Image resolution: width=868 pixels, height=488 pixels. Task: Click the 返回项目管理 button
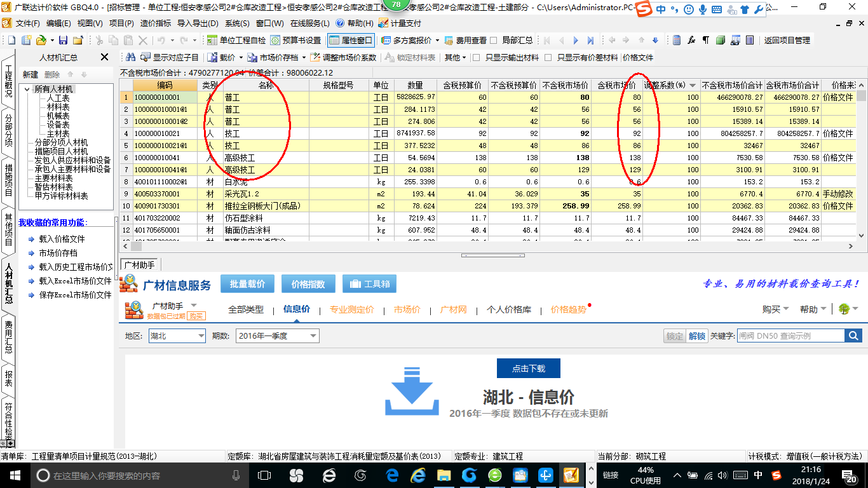pos(787,40)
